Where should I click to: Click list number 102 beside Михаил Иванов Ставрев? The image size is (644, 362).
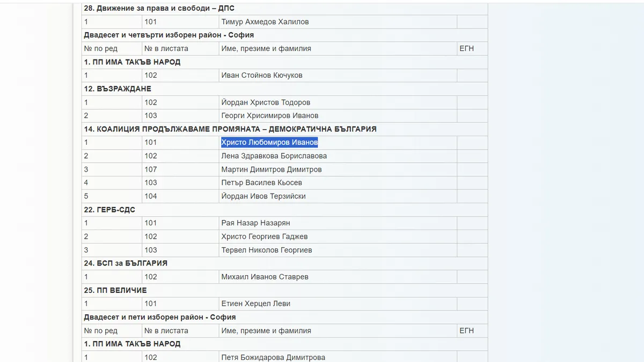click(151, 277)
